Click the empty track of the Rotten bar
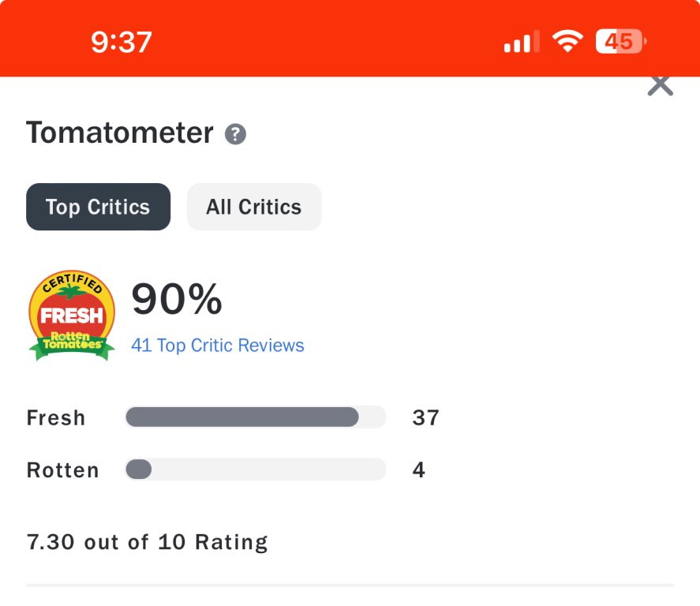This screenshot has width=700, height=606. click(268, 469)
